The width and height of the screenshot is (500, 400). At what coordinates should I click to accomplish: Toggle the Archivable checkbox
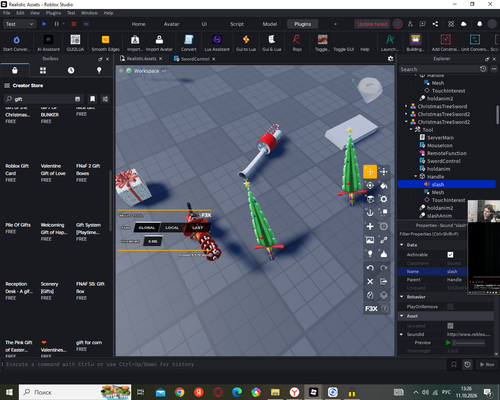click(x=450, y=255)
